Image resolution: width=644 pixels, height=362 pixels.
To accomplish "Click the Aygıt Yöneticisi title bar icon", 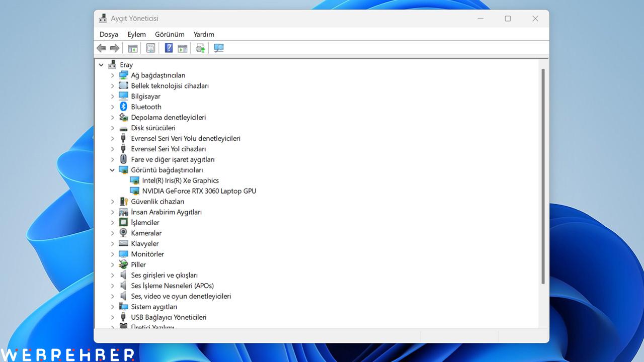I will [103, 19].
